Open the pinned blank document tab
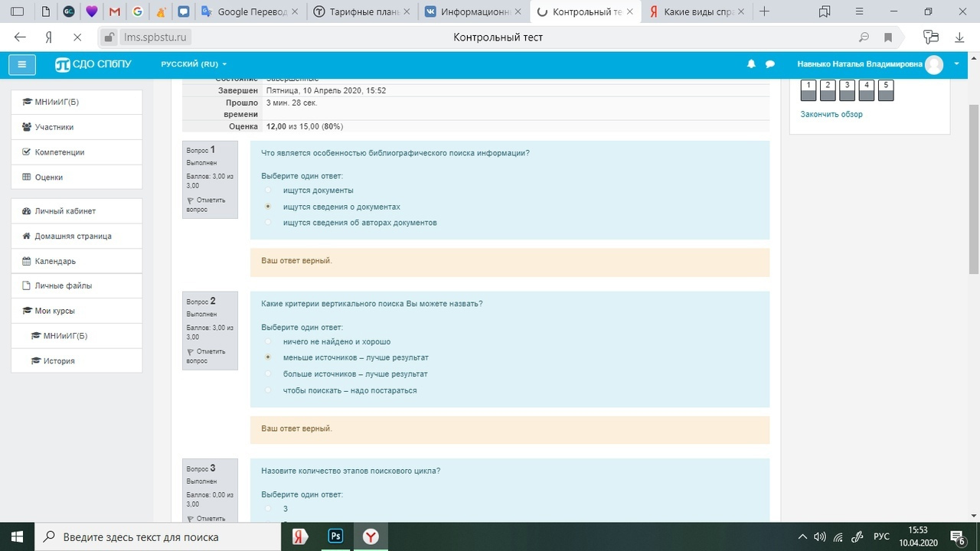The height and width of the screenshot is (551, 980). click(47, 11)
